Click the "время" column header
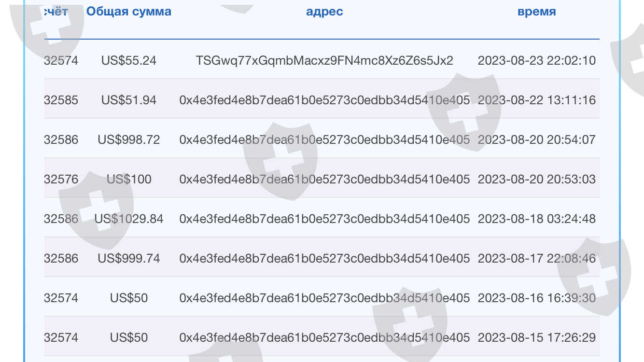 click(x=536, y=12)
